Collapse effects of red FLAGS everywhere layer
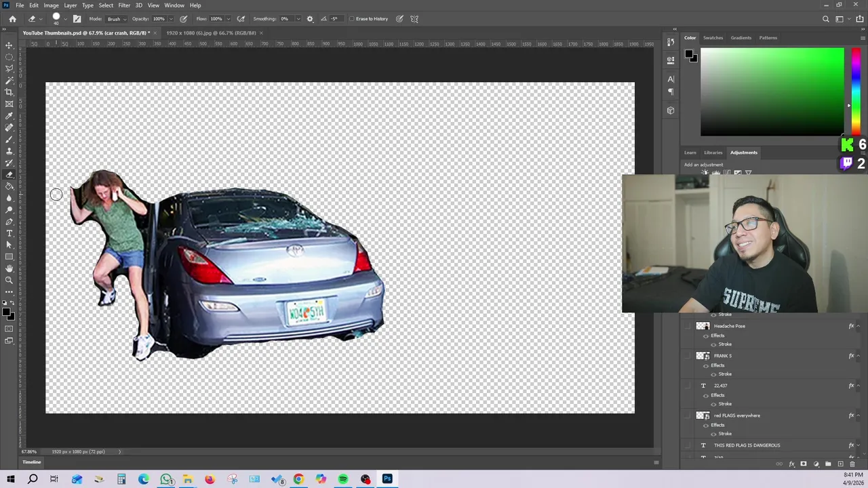 click(859, 415)
